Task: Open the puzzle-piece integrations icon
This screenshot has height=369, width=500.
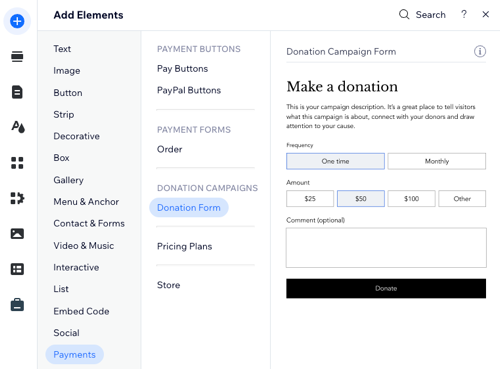Action: 17,198
